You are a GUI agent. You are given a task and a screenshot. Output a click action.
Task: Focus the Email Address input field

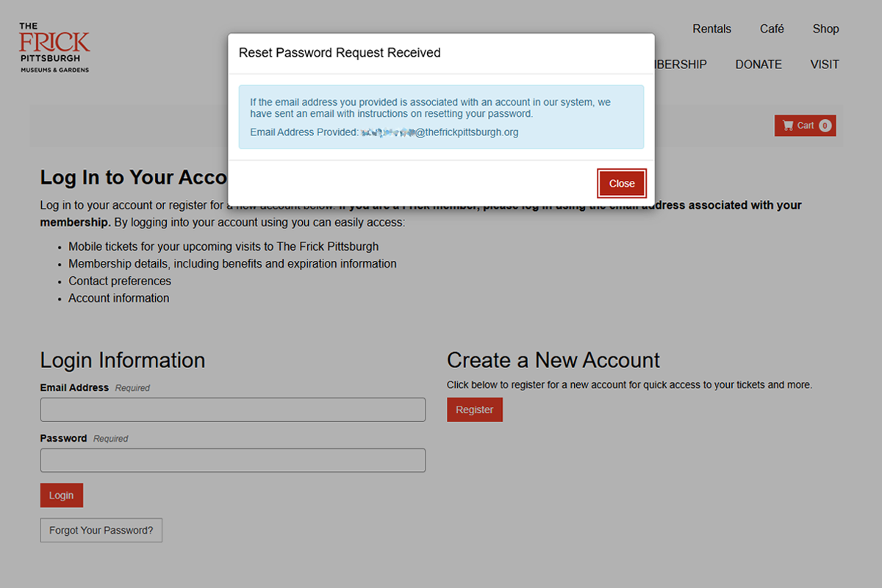coord(232,410)
